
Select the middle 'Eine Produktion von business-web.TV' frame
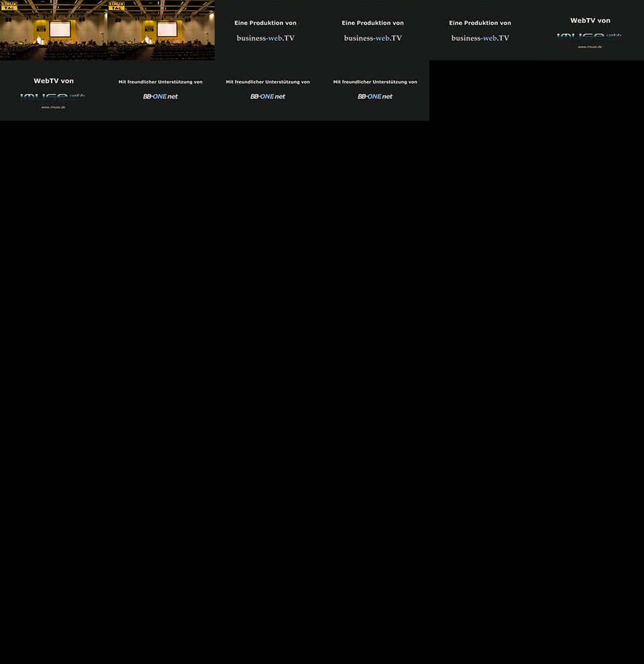(376, 30)
